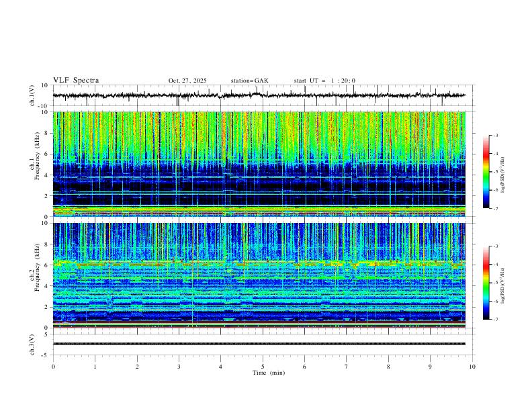Screen dimensions: 532x411
Task: Click the "-10" tick of the ch.1(V) axis
Action: pyautogui.click(x=44, y=106)
